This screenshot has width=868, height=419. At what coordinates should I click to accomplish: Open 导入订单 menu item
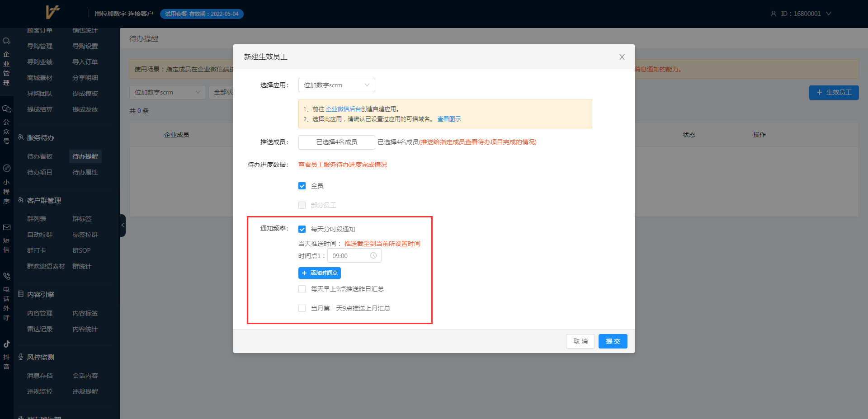(85, 62)
